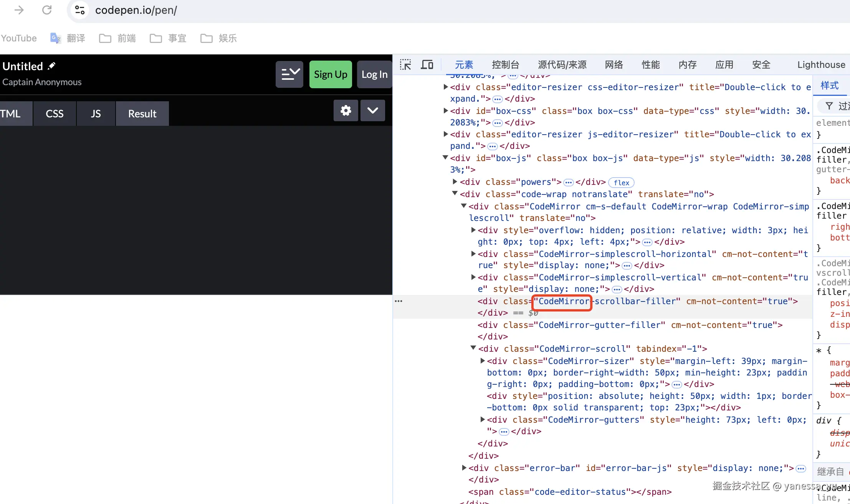850x504 pixels.
Task: Open the 样式 filter funnel icon
Action: click(829, 106)
